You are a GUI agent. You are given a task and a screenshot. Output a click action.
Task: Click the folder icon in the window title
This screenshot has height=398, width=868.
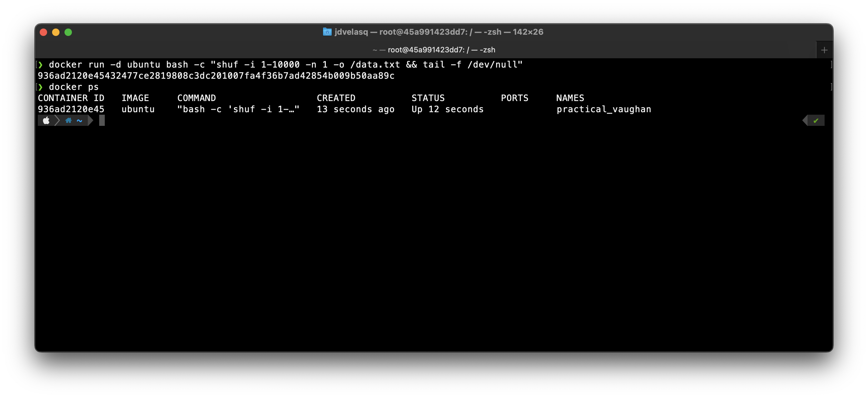(327, 32)
